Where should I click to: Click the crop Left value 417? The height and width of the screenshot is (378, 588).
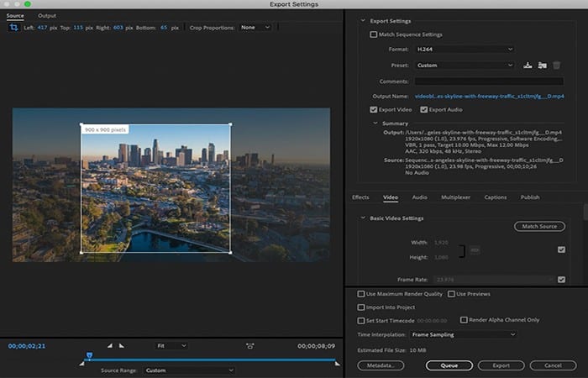[42, 28]
